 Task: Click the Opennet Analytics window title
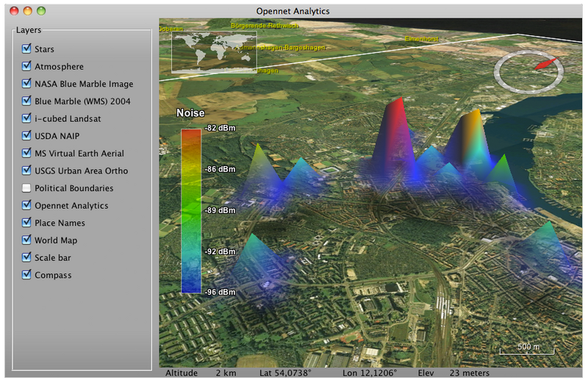[x=293, y=11]
